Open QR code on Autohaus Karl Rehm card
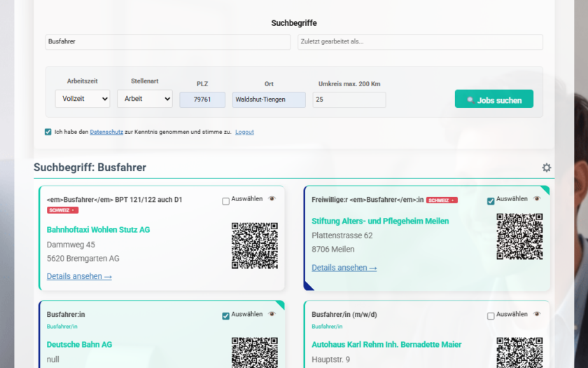 point(519,352)
